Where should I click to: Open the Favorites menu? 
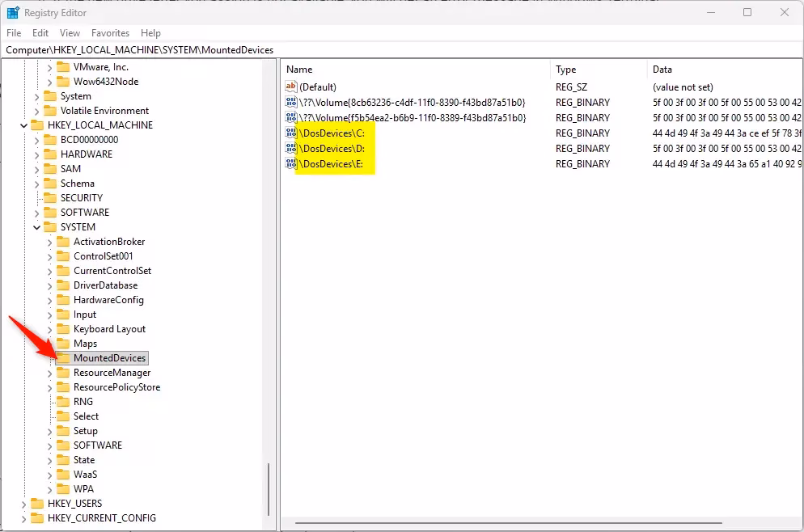tap(110, 33)
